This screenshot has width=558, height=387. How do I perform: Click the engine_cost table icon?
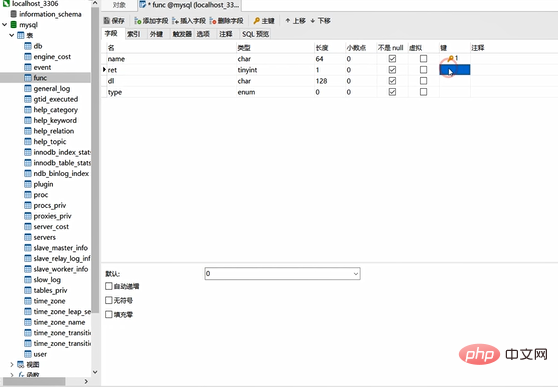point(28,57)
